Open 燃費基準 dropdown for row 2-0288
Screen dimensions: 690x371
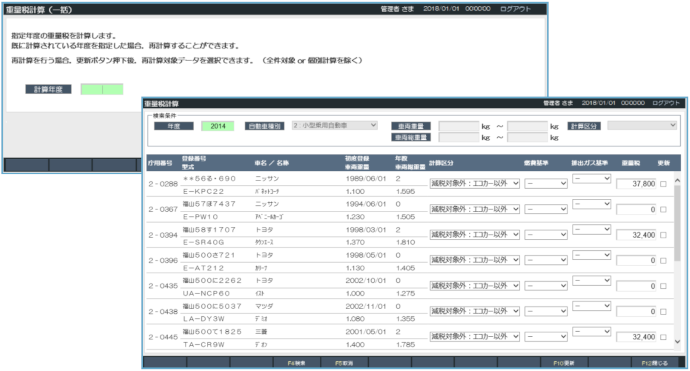pyautogui.click(x=546, y=184)
